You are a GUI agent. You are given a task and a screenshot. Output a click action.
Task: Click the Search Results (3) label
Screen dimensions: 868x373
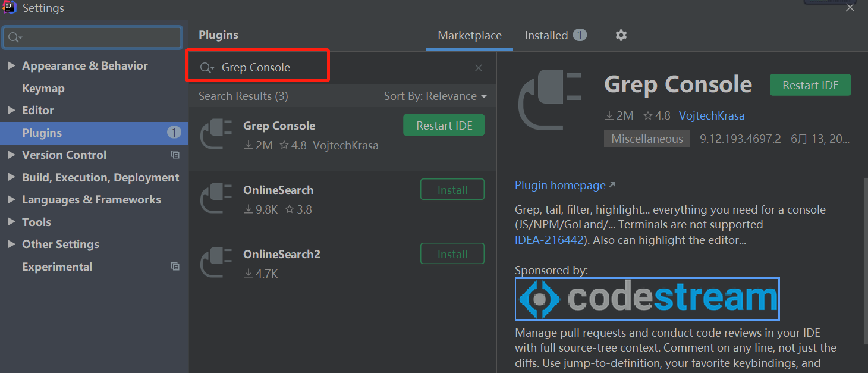click(243, 96)
